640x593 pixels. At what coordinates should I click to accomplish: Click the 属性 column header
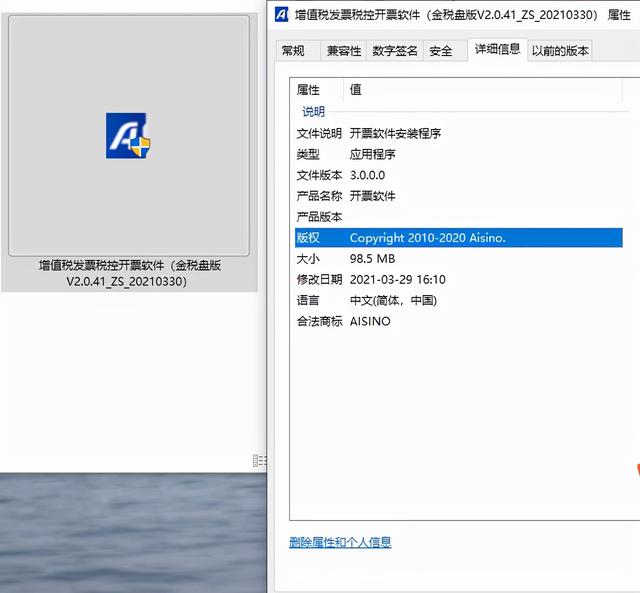coord(317,90)
